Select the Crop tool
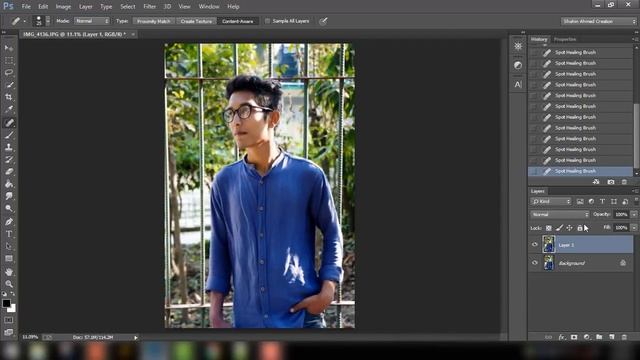Viewport: 640px width, 360px height. [9, 97]
